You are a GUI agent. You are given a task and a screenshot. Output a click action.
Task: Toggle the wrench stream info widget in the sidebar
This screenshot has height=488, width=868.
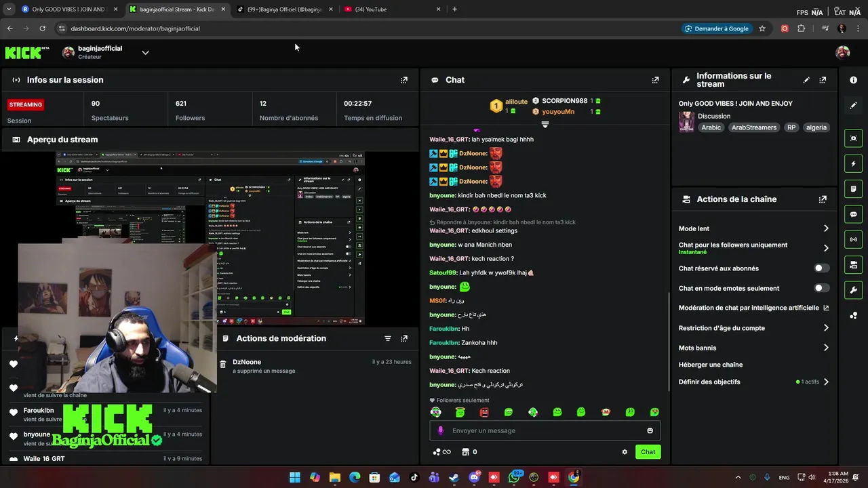pyautogui.click(x=853, y=290)
